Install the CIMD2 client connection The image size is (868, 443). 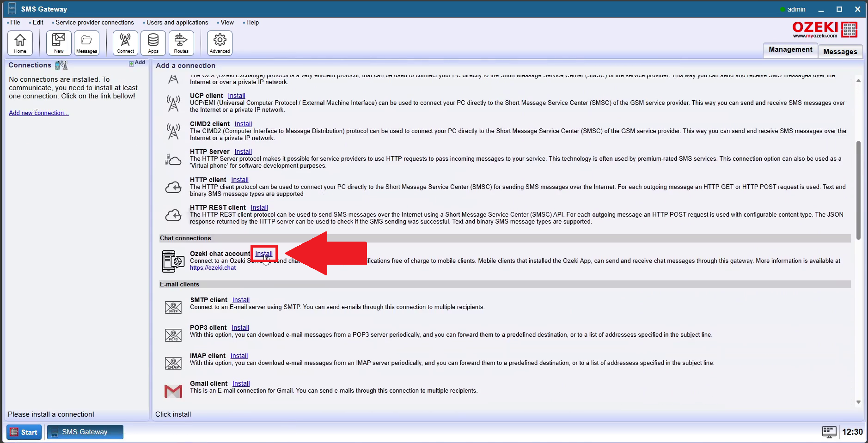coord(243,124)
